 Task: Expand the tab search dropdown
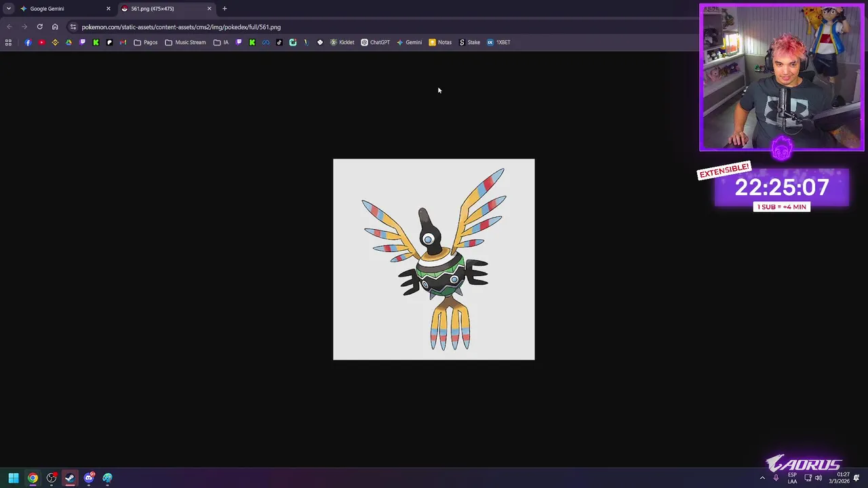[8, 9]
